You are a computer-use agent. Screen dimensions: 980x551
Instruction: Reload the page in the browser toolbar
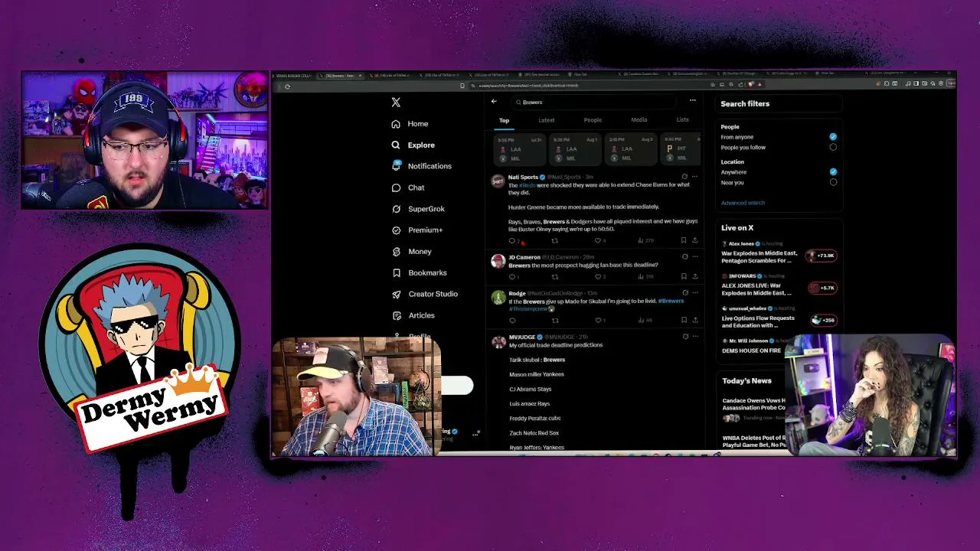click(x=287, y=86)
